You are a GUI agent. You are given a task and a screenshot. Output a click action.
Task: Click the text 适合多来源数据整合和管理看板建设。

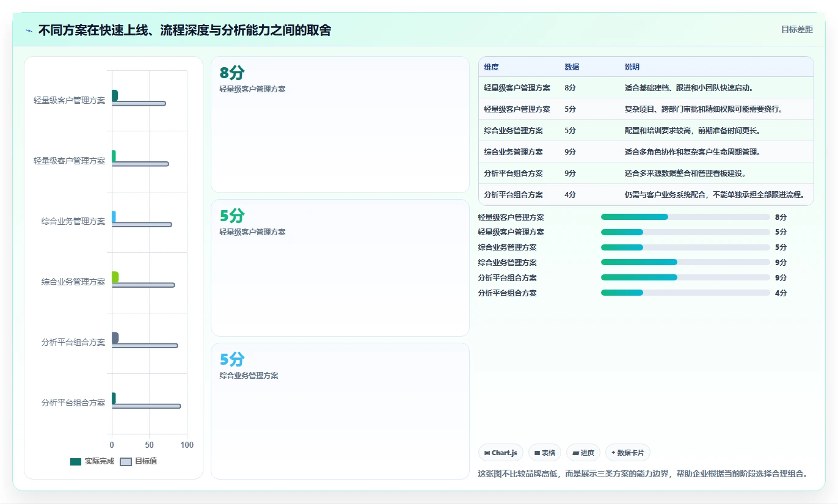coord(685,173)
